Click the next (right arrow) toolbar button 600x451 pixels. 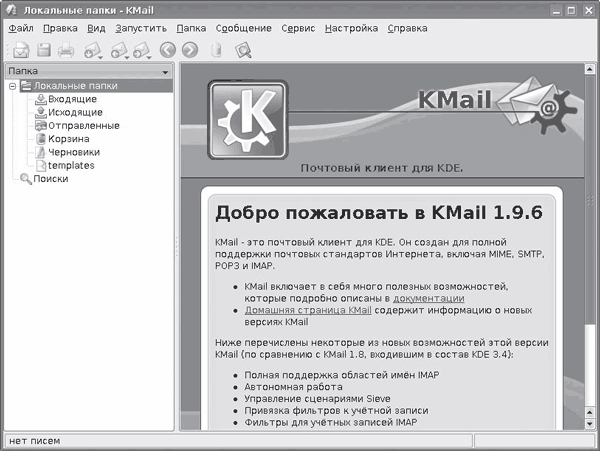(189, 49)
